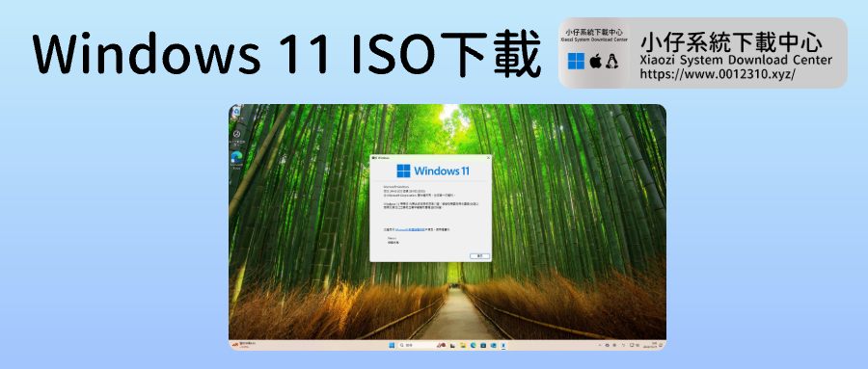Image resolution: width=868 pixels, height=369 pixels.
Task: Click the Windows logo in Xiaozi banner
Action: tap(576, 61)
